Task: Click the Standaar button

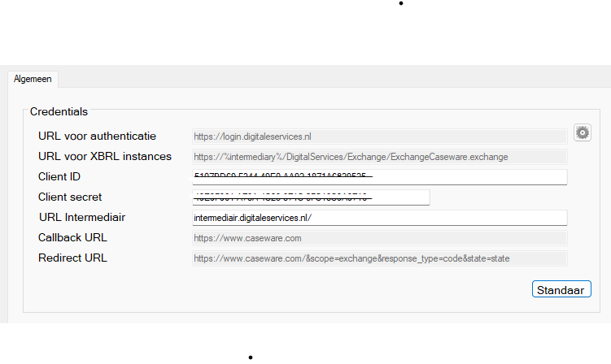Action: [x=561, y=289]
